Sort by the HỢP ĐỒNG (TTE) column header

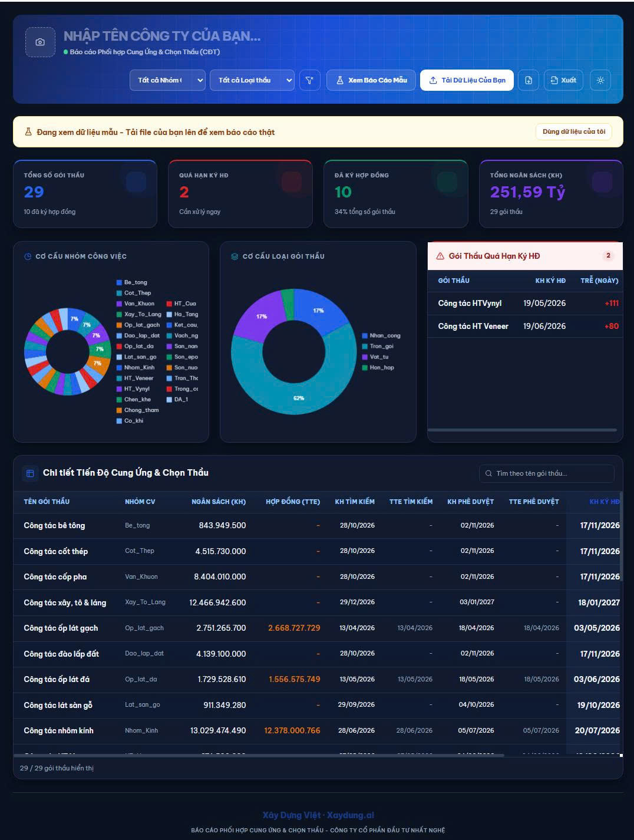click(x=293, y=502)
